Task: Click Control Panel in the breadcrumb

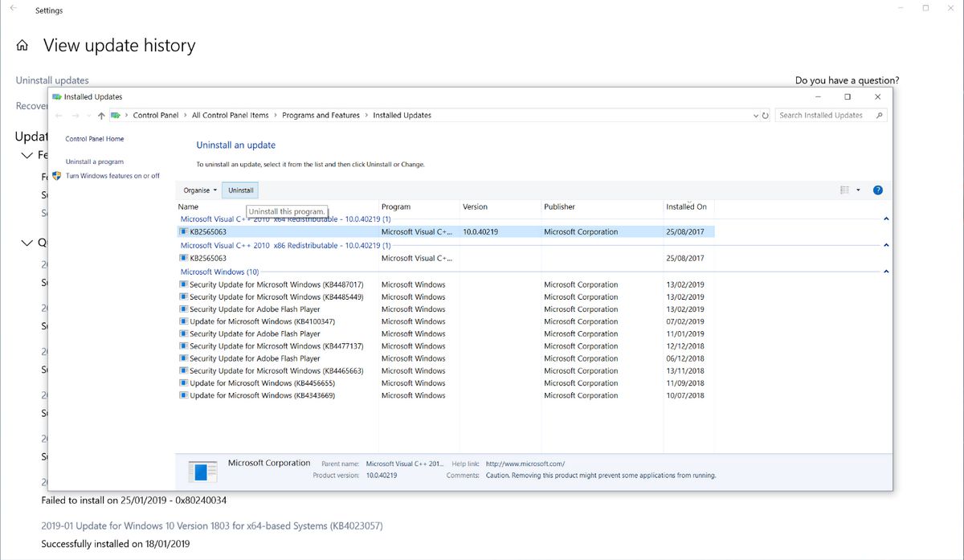Action: pos(156,116)
